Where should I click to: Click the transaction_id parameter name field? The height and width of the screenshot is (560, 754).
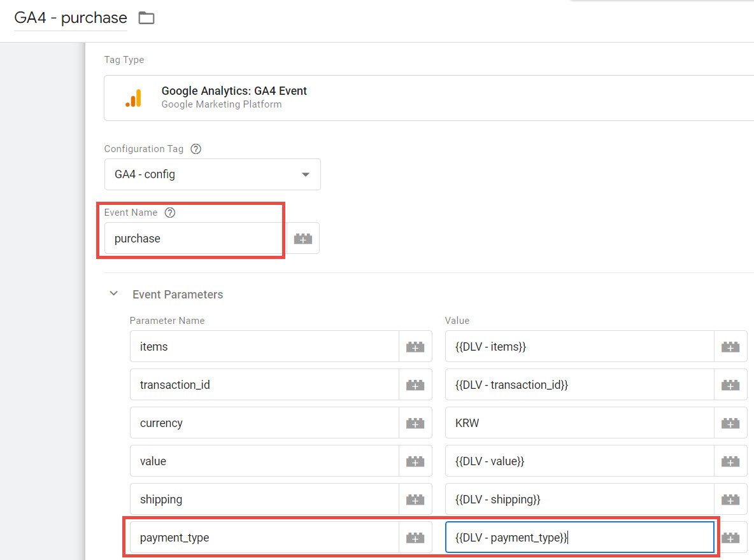[264, 384]
